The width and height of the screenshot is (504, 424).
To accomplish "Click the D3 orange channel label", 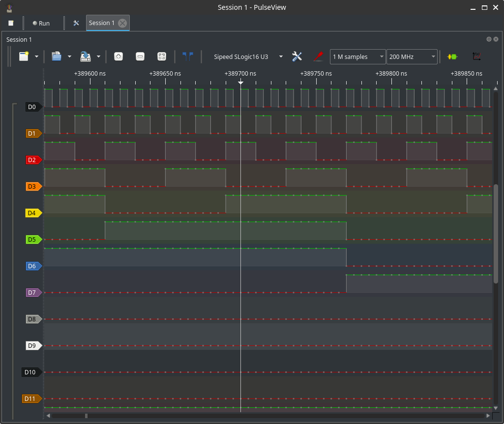I will (32, 187).
